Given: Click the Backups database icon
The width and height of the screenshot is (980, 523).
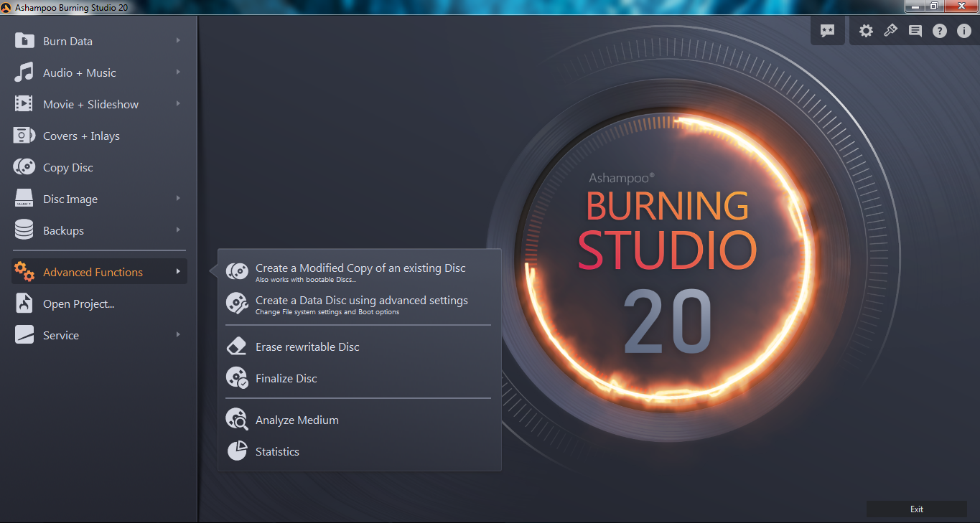Looking at the screenshot, I should 24,230.
